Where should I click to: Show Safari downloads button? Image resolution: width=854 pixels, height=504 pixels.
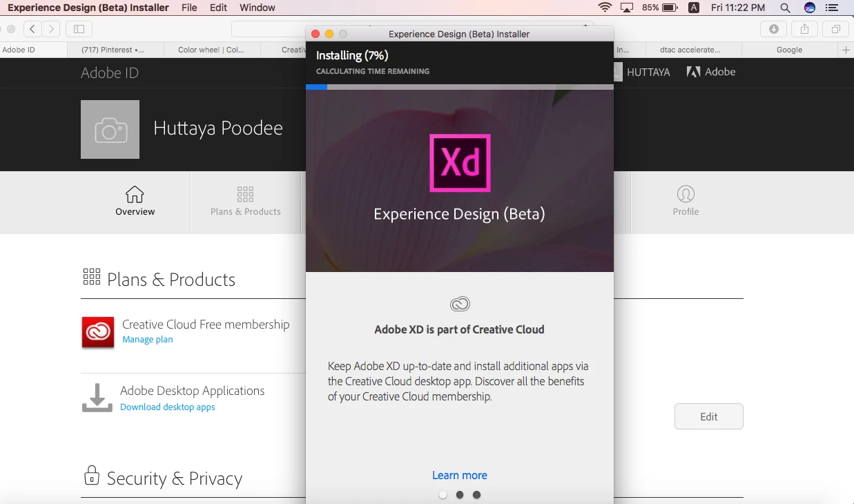(x=774, y=29)
